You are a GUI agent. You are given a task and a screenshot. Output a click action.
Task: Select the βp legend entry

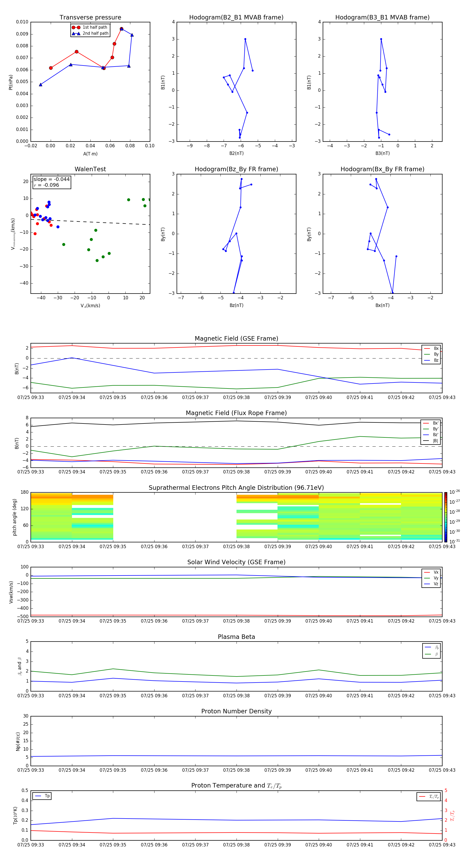coord(431,647)
